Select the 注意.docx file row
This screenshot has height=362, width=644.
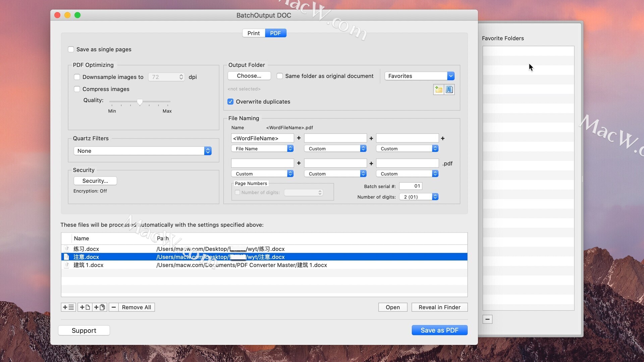tap(264, 257)
